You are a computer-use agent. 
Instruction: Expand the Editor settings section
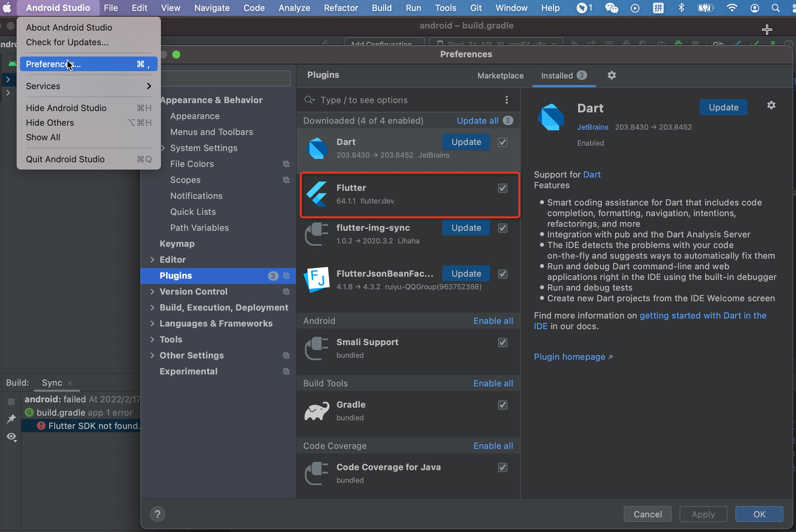point(152,260)
